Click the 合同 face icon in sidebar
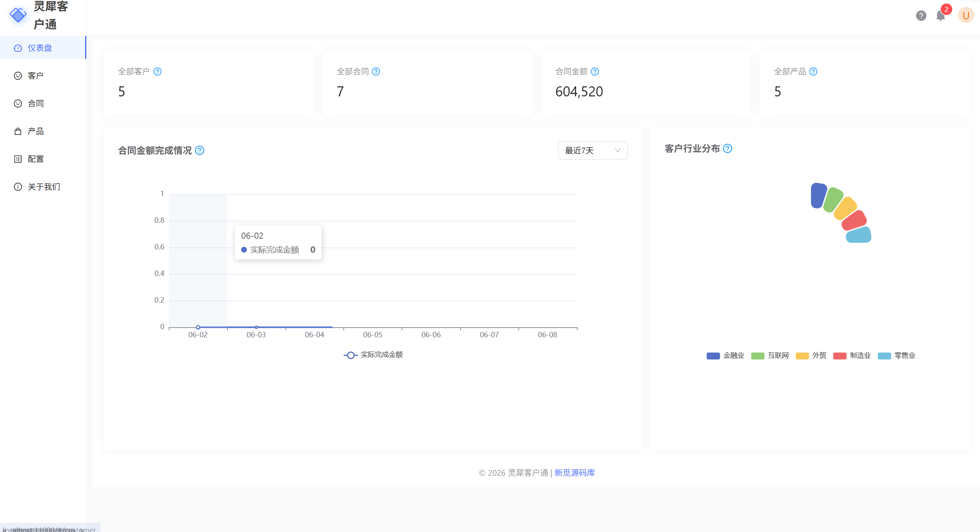Screen dimensions: 980x532 [18, 103]
